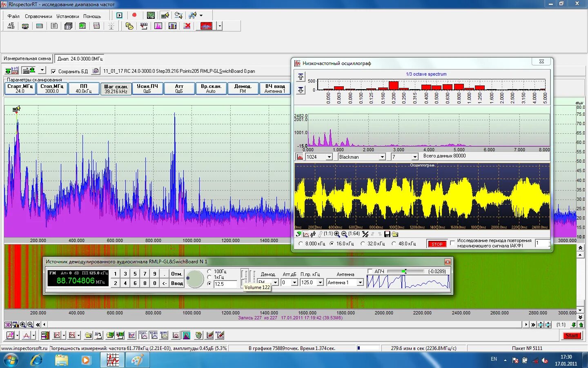Click the down arrow icon beside octave spectrum
The height and width of the screenshot is (368, 588).
coord(301,90)
